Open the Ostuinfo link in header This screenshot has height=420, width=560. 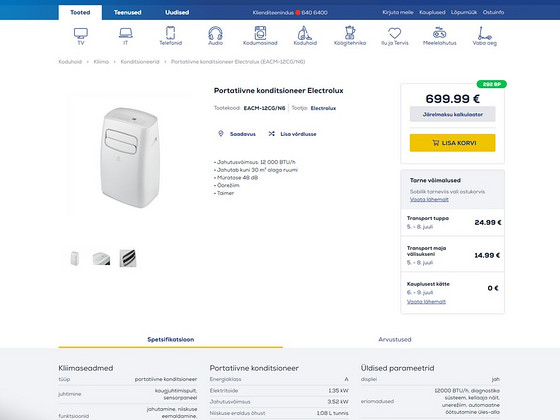[493, 12]
